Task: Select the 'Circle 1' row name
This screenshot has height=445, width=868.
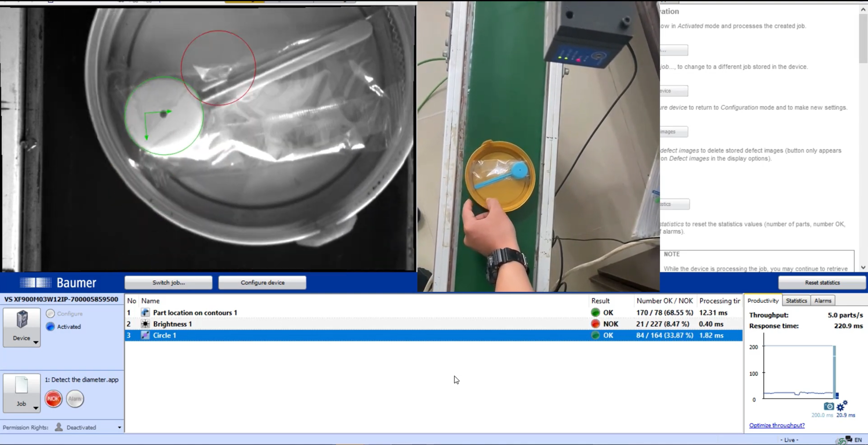Action: tap(164, 335)
